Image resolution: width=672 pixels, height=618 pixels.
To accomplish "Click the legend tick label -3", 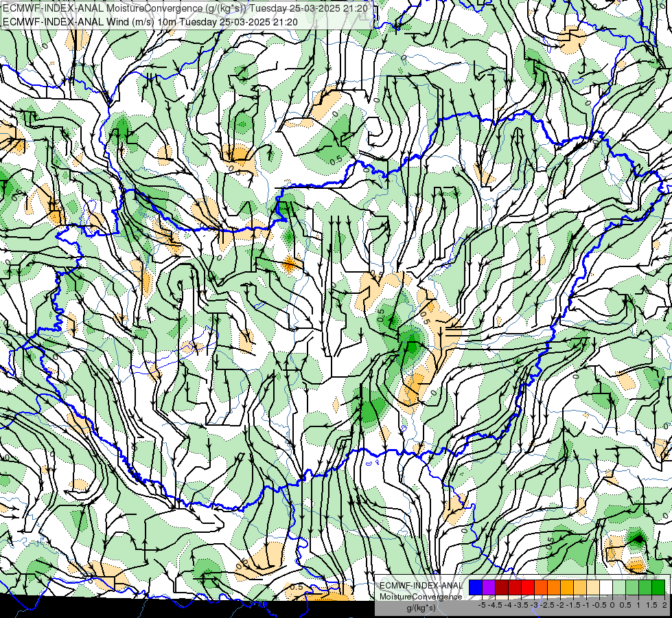I will (x=534, y=605).
